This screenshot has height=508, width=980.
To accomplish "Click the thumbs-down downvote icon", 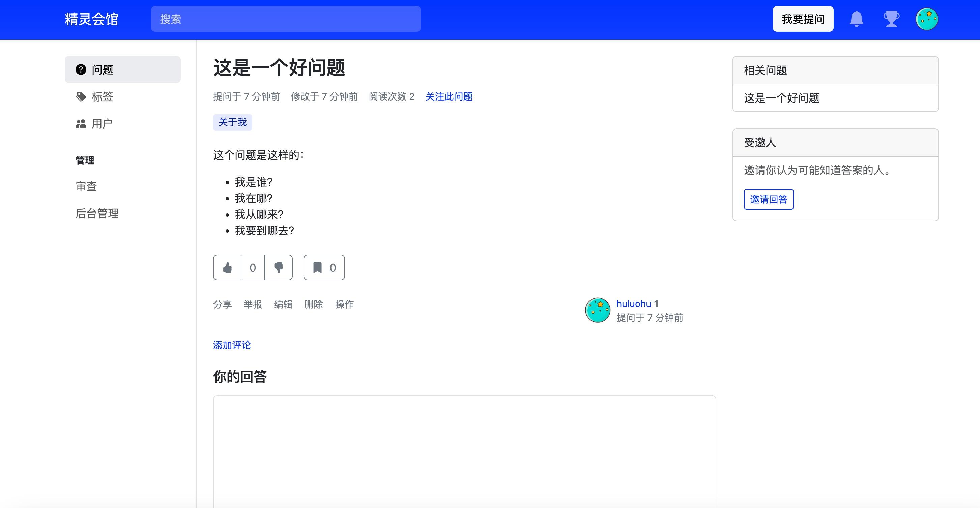I will (279, 267).
